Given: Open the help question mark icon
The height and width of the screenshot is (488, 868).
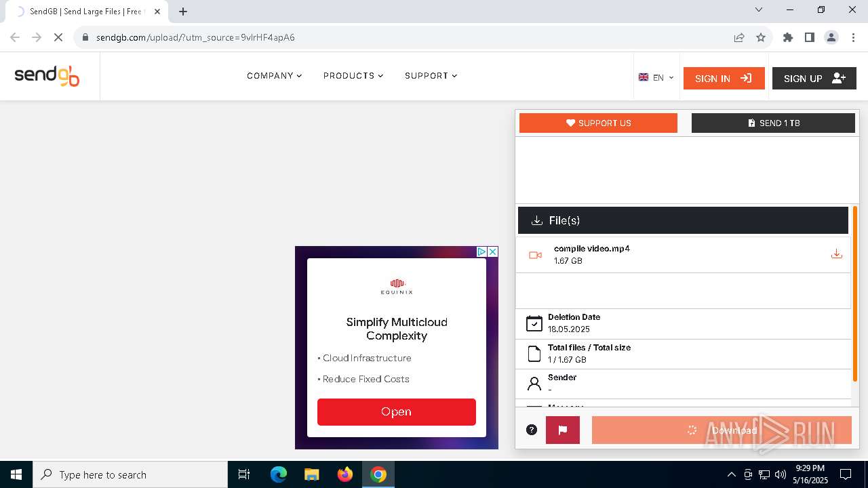Looking at the screenshot, I should tap(532, 430).
